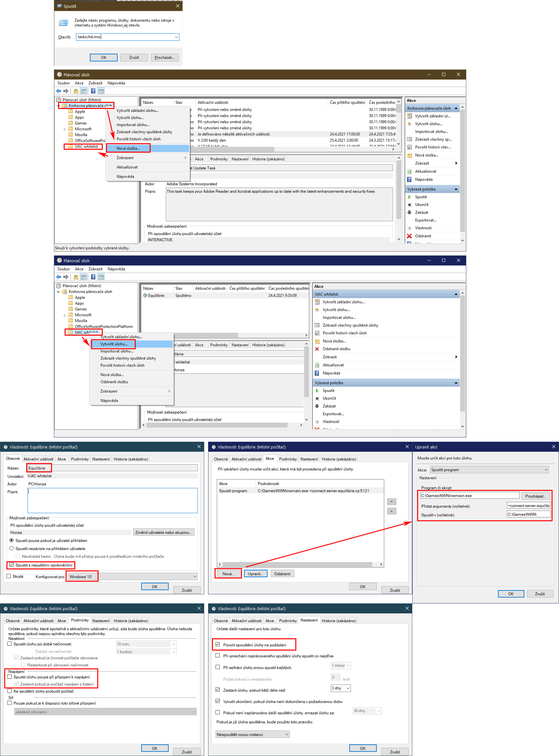The image size is (559, 756).
Task: Click horizontal scrollbar beneath the Akce list
Action: pos(298,564)
